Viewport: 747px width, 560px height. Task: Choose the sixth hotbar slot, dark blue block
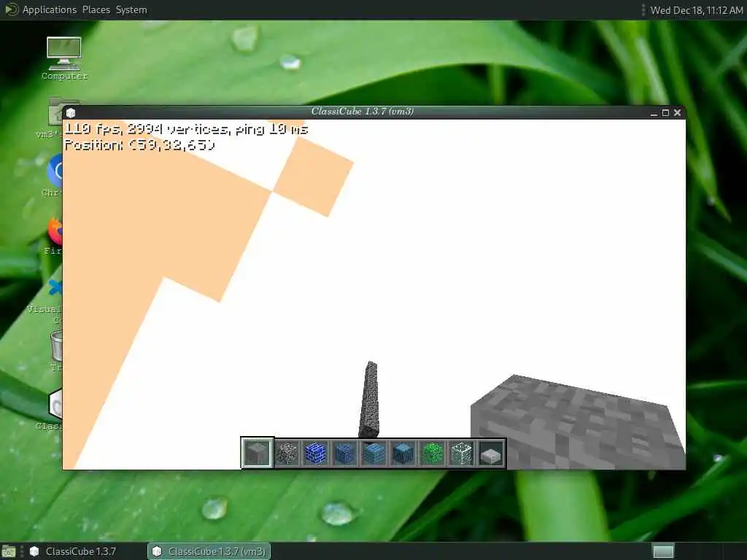pyautogui.click(x=403, y=453)
